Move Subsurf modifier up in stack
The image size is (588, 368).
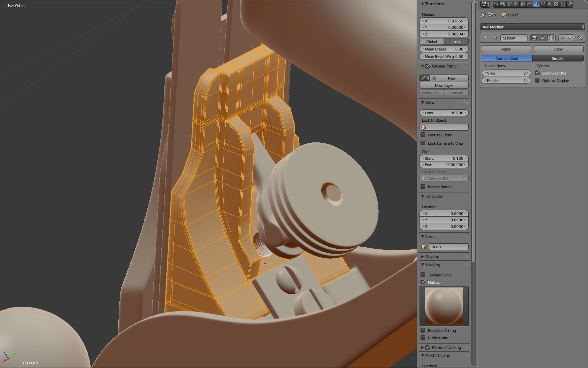(562, 38)
